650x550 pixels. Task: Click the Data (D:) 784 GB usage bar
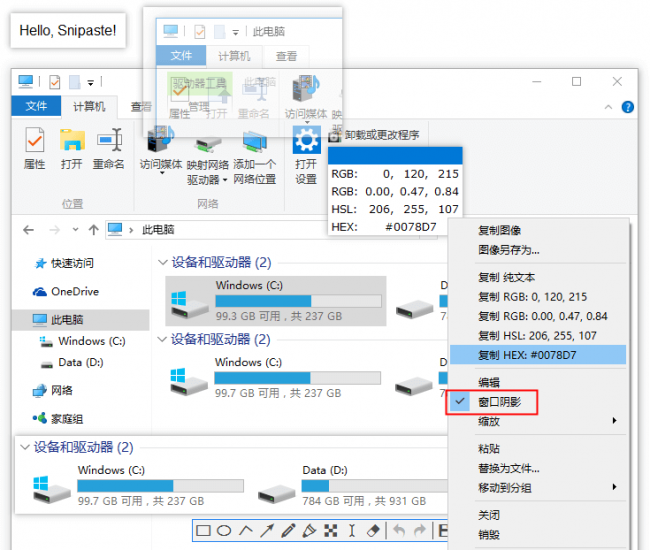[375, 485]
